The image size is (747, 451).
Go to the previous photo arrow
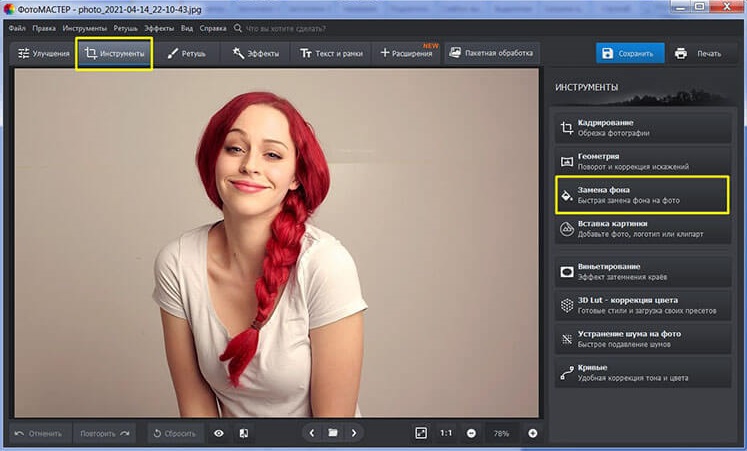312,433
